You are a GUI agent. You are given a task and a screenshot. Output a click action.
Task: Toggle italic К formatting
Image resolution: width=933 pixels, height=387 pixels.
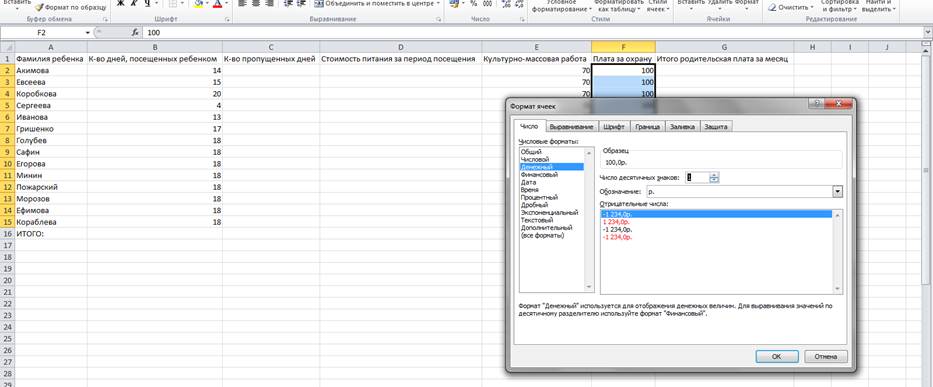click(x=133, y=4)
